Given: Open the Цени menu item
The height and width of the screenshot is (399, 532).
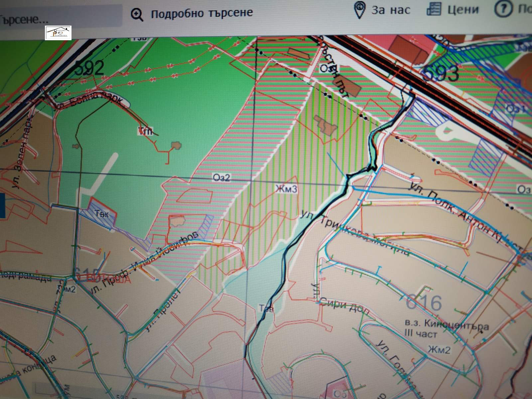Looking at the screenshot, I should pyautogui.click(x=463, y=10).
